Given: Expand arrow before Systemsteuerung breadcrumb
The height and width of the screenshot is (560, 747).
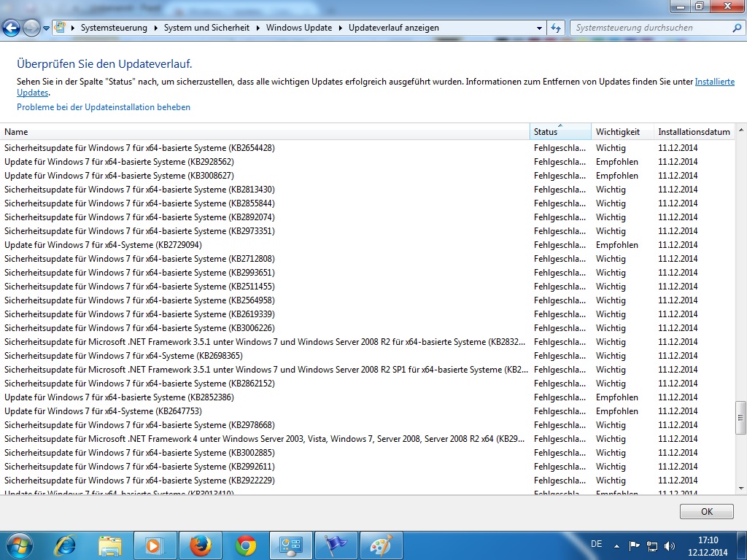Looking at the screenshot, I should [x=72, y=28].
